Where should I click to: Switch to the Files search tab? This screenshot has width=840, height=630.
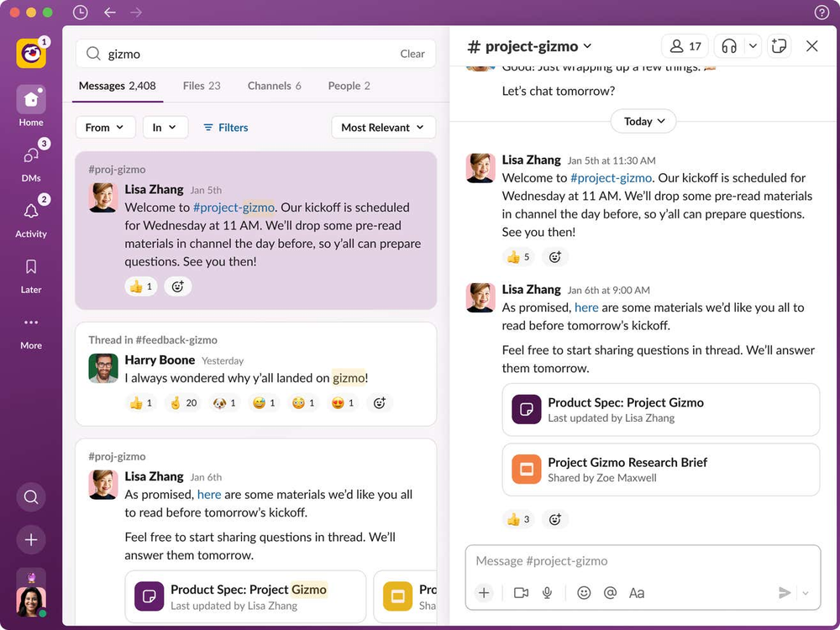pos(202,86)
